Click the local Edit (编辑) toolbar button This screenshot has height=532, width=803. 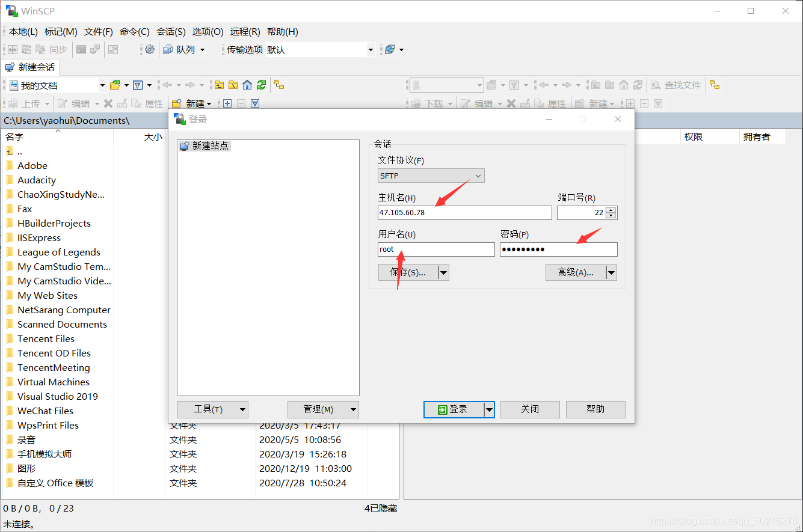tap(75, 103)
